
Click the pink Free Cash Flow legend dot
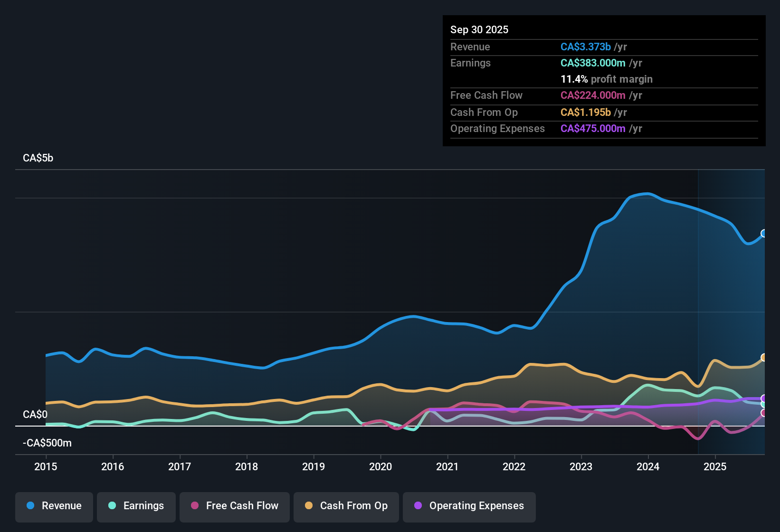pyautogui.click(x=195, y=506)
